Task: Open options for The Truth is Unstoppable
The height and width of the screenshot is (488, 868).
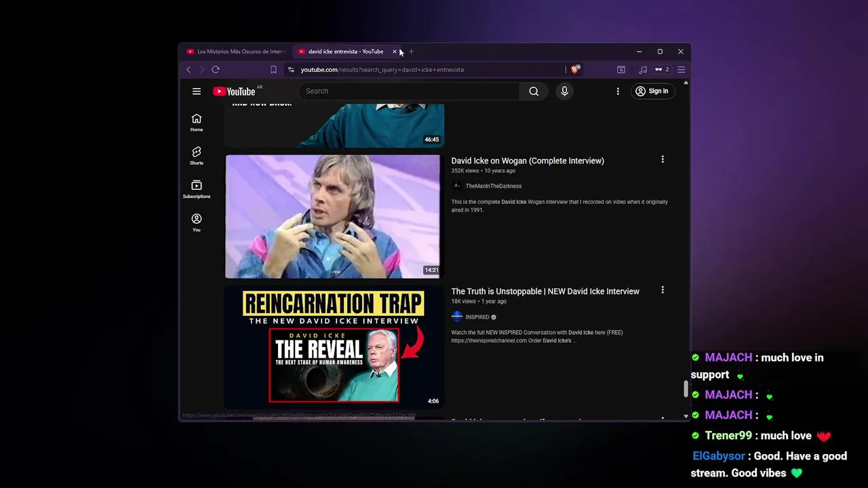Action: coord(663,290)
